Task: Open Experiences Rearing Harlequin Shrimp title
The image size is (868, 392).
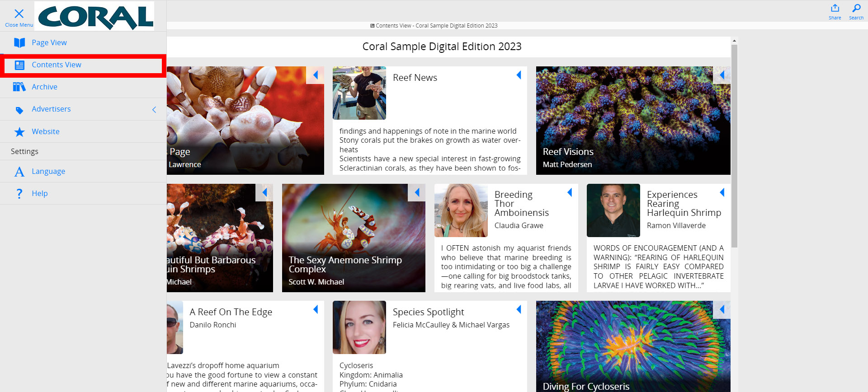Action: pyautogui.click(x=684, y=204)
